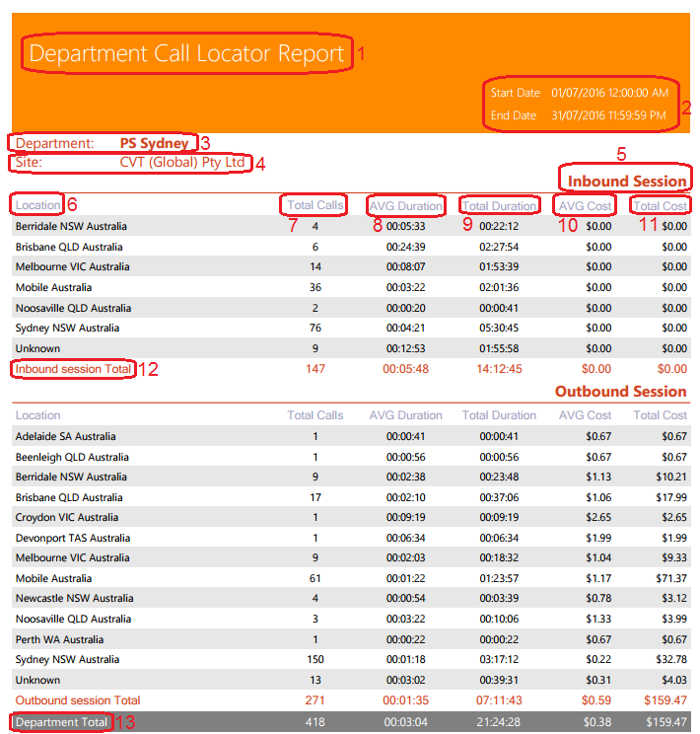Select inbound Noosaville QLD Australia row
700x734 pixels.
click(x=351, y=308)
